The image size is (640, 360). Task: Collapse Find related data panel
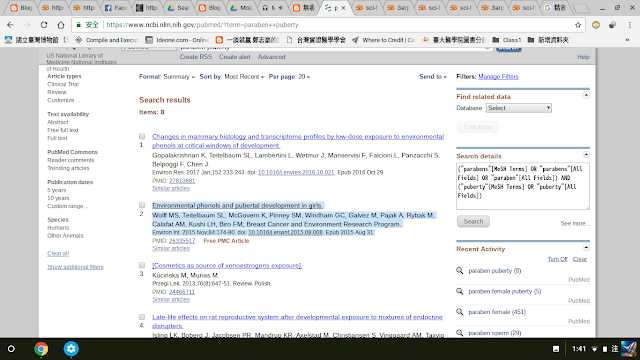(x=586, y=95)
